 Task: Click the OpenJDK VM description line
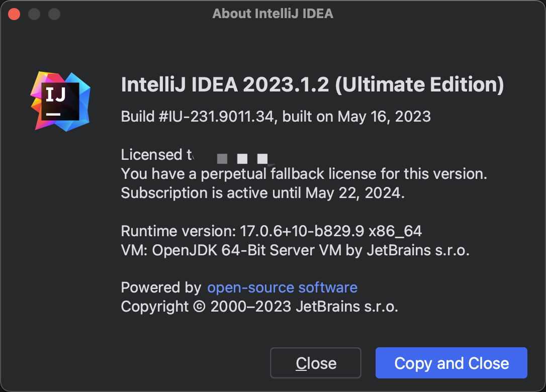click(x=294, y=250)
